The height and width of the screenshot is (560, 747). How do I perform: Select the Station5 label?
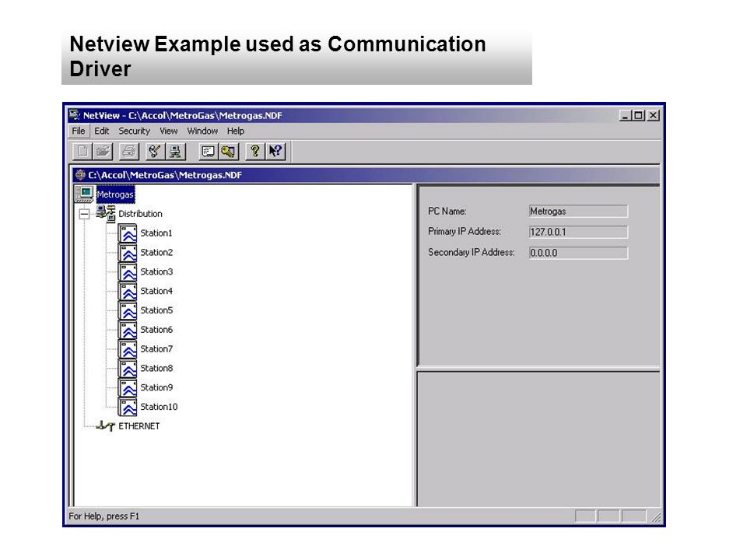(x=156, y=310)
